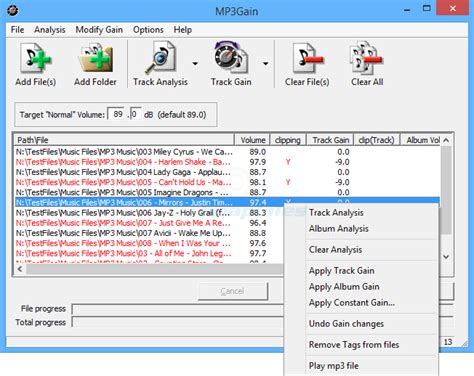This screenshot has width=474, height=376.
Task: Click the target volume whole number field (89)
Action: click(x=116, y=114)
